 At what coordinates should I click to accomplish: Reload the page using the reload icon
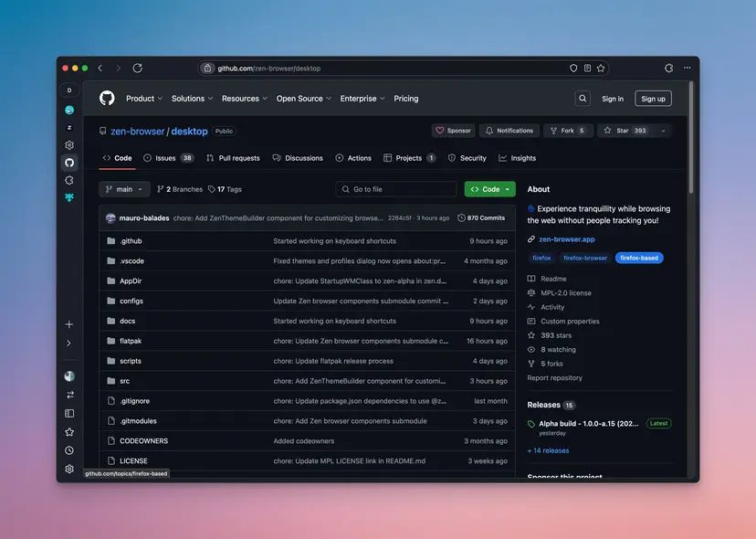click(137, 68)
